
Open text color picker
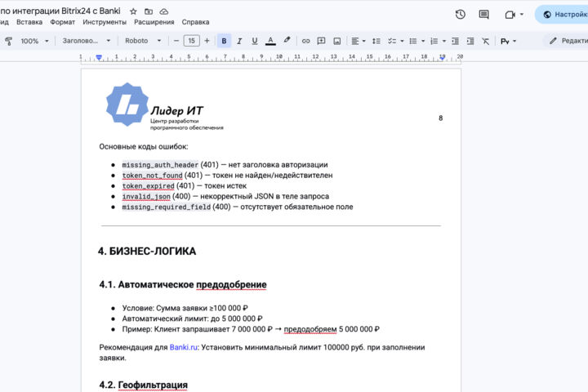click(270, 41)
